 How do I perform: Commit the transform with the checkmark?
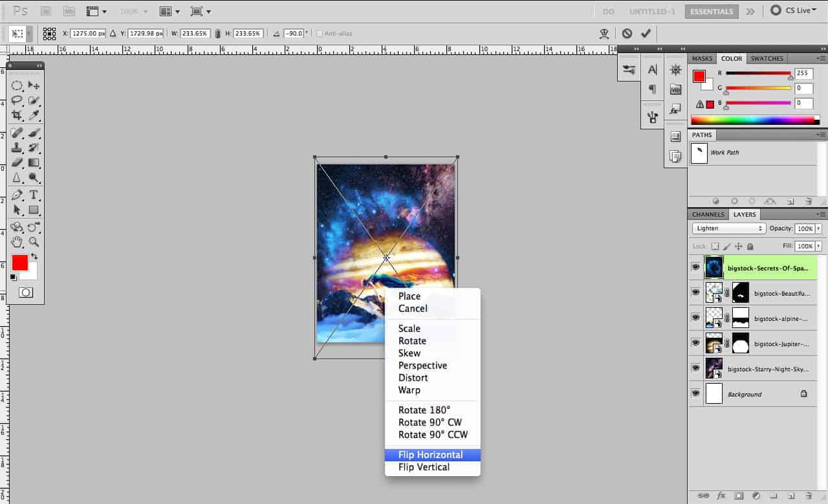click(x=646, y=33)
